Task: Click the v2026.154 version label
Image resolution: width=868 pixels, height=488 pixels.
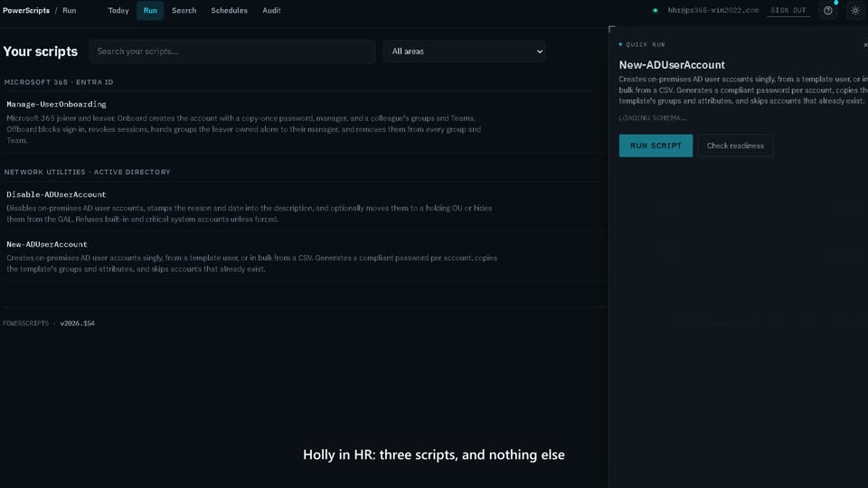Action: [x=78, y=324]
